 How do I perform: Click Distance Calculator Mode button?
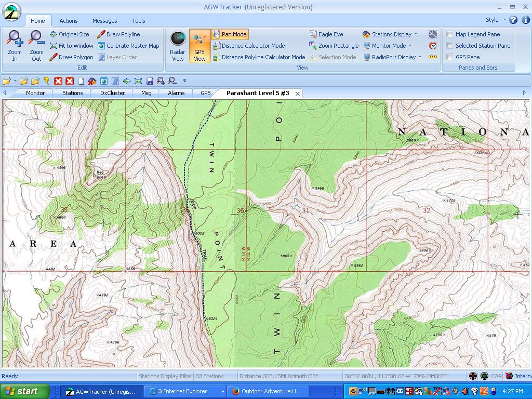pos(249,46)
